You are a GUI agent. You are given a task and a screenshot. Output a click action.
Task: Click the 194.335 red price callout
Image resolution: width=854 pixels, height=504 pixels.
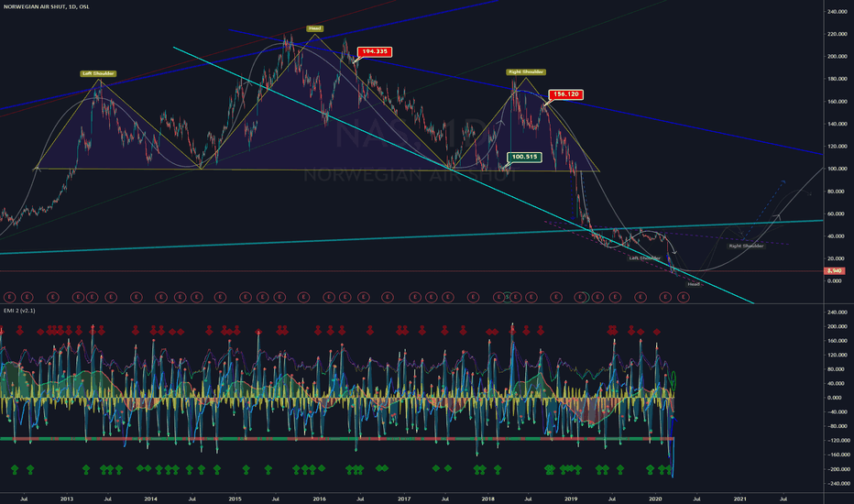tap(375, 51)
